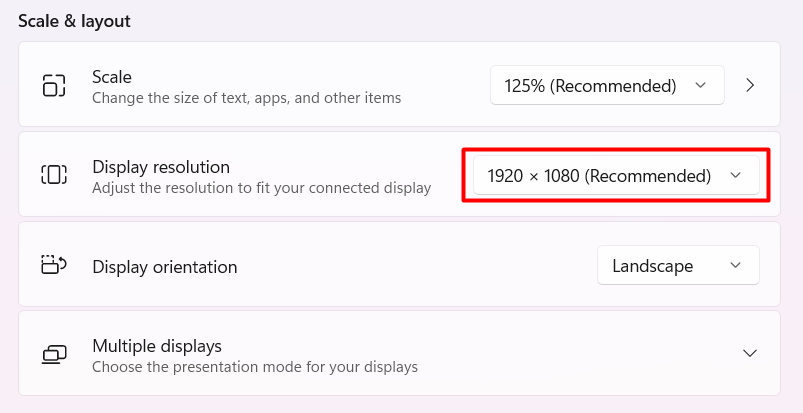Click the Scale label text
The height and width of the screenshot is (413, 803).
click(112, 76)
